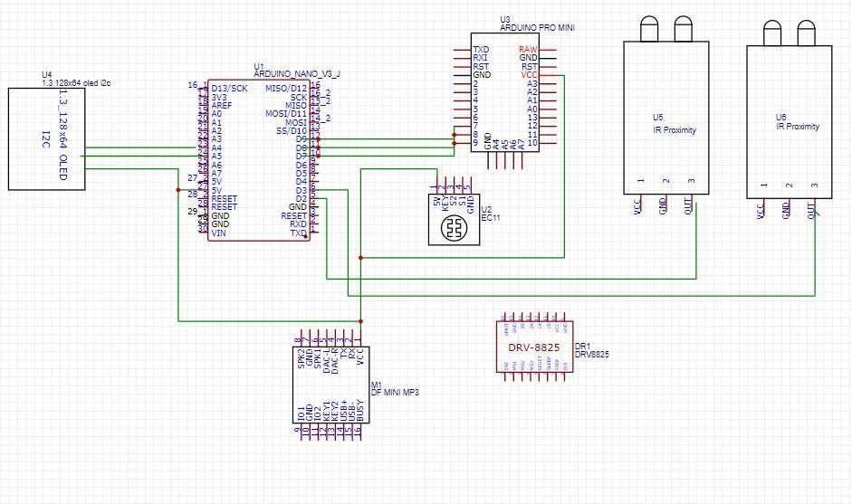Click the wire junction near 5V pin

pyautogui.click(x=178, y=190)
